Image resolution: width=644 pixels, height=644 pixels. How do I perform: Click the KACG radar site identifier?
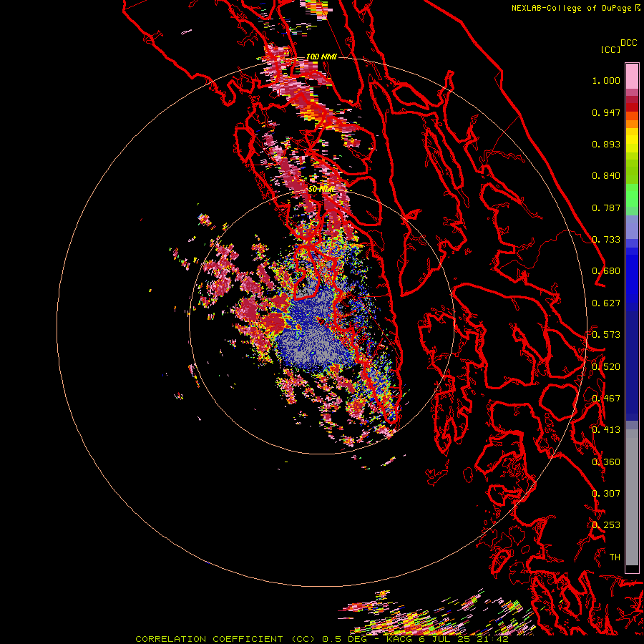pyautogui.click(x=401, y=639)
